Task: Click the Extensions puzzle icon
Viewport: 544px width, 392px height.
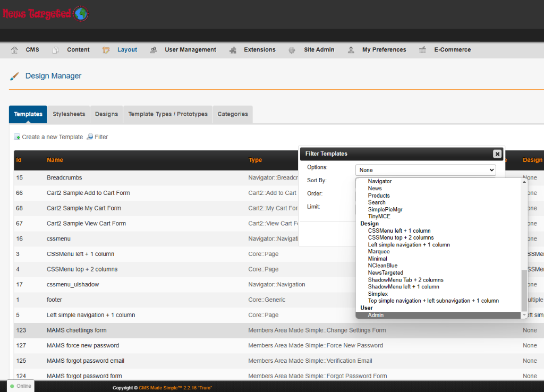Action: coord(233,50)
